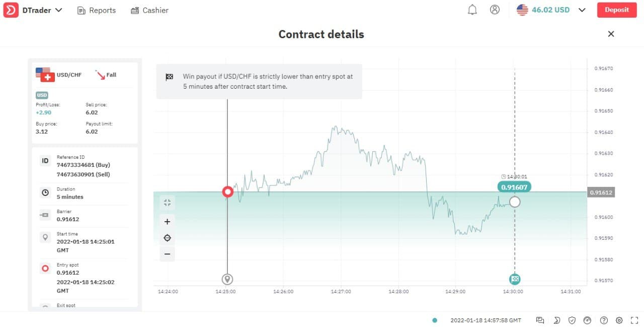This screenshot has height=327, width=644.
Task: Click the red Deposit button
Action: point(616,10)
